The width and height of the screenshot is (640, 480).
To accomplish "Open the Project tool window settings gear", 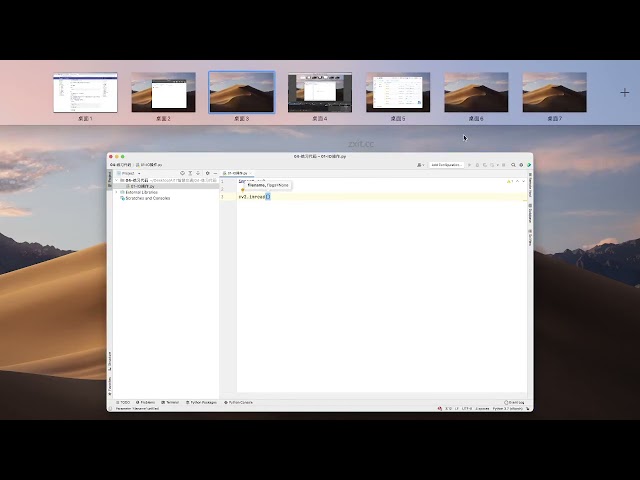I will [x=207, y=173].
